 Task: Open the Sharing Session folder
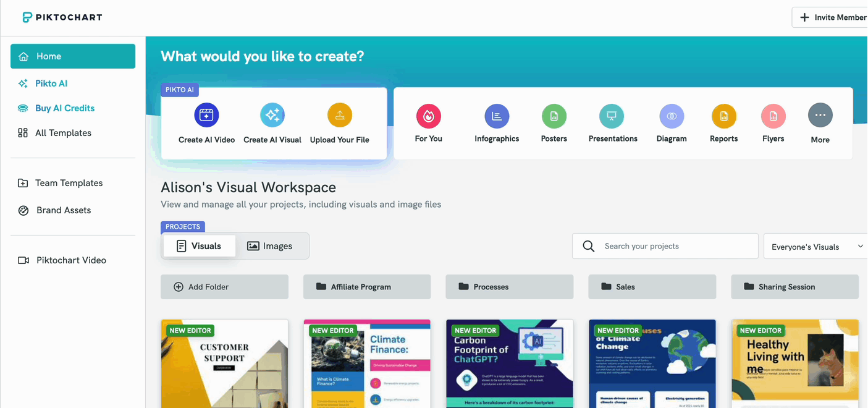[795, 287]
